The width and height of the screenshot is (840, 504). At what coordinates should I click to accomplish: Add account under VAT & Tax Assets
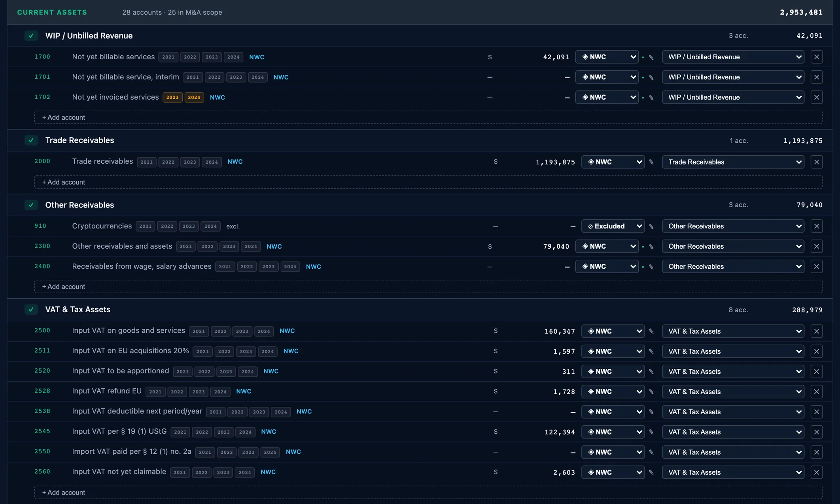pyautogui.click(x=428, y=493)
